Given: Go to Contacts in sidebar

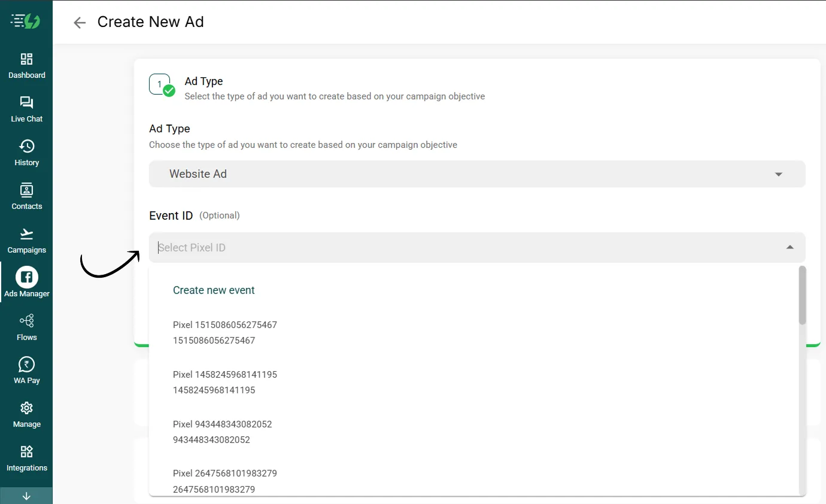Looking at the screenshot, I should click(x=26, y=190).
